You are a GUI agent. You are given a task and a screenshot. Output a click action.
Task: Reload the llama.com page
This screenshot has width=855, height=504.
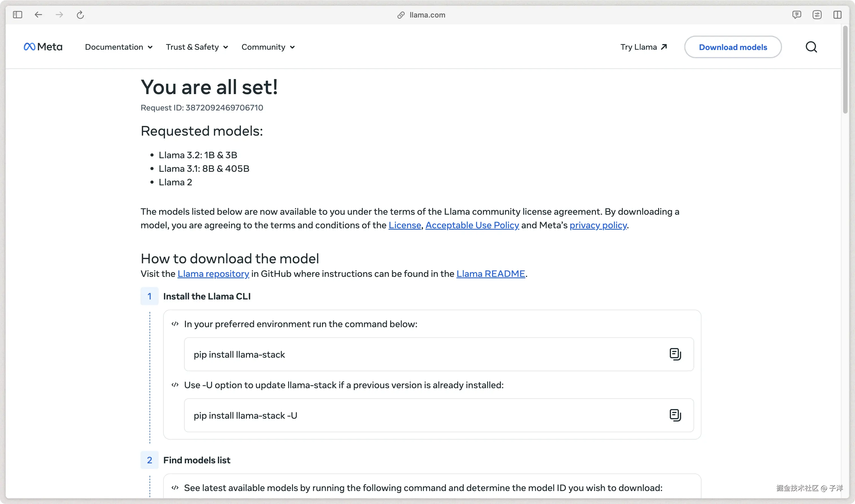coord(80,15)
